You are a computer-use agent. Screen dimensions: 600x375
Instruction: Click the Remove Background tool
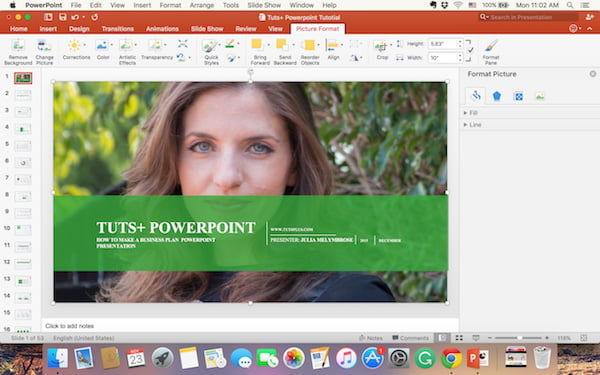pos(18,52)
